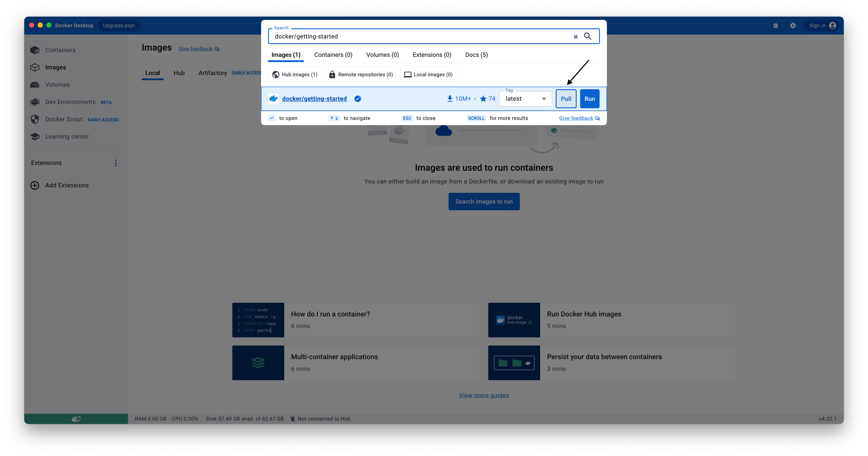Screen dimensions: 868x456
Task: Select the Hub tab on Images page
Action: coord(179,73)
